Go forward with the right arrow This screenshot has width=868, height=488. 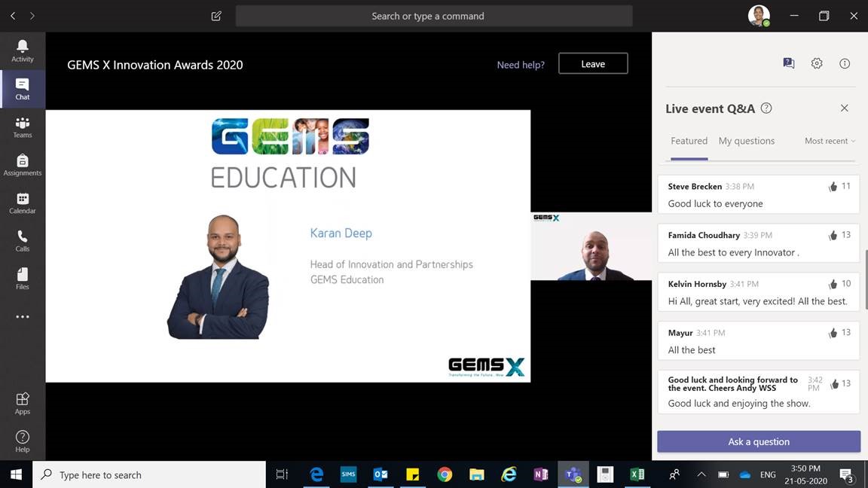pos(32,16)
